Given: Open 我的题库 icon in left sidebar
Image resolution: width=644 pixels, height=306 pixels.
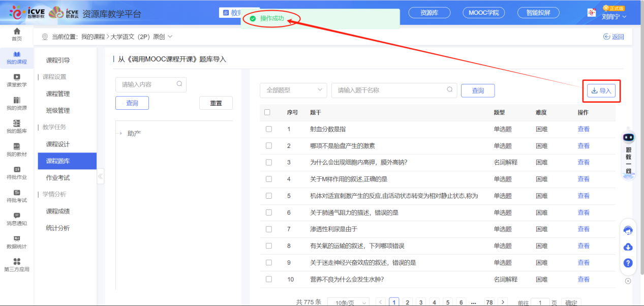Looking at the screenshot, I should pos(17,124).
